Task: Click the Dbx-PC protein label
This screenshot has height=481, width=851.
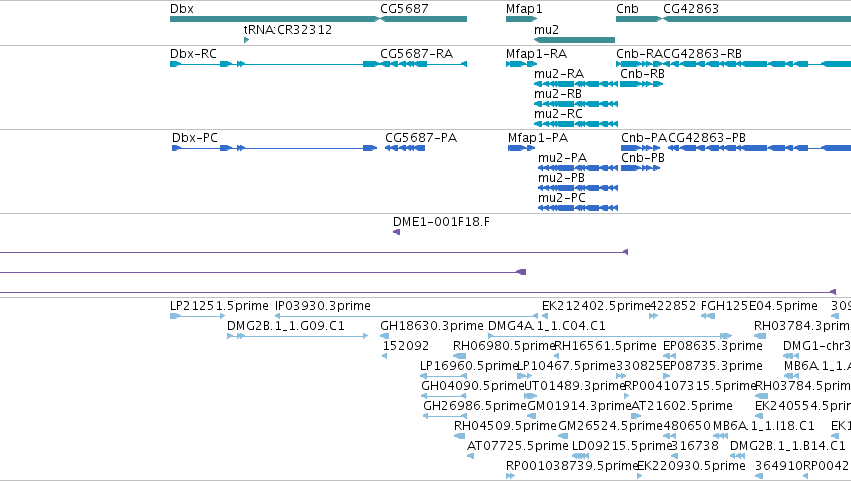Action: coord(195,138)
